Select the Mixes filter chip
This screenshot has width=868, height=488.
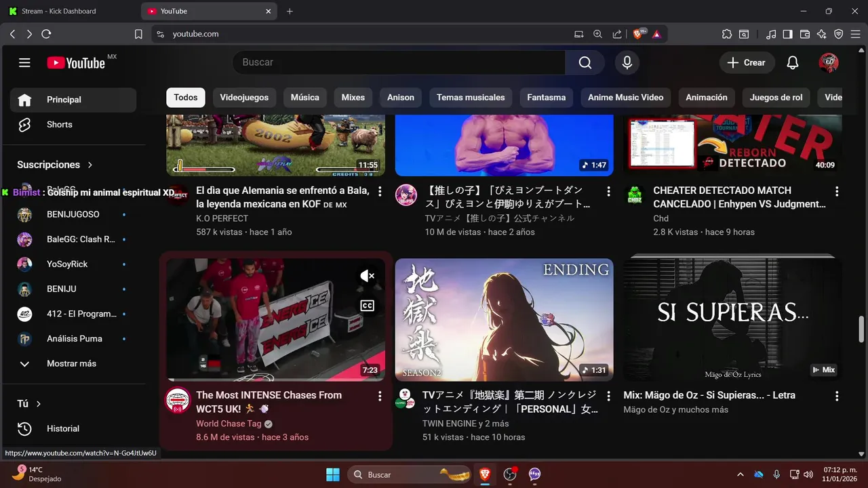pos(353,98)
